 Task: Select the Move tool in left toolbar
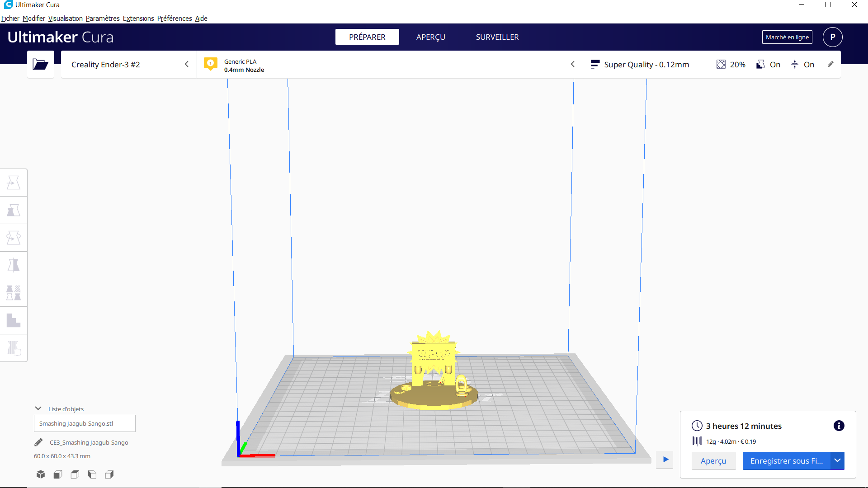click(14, 183)
